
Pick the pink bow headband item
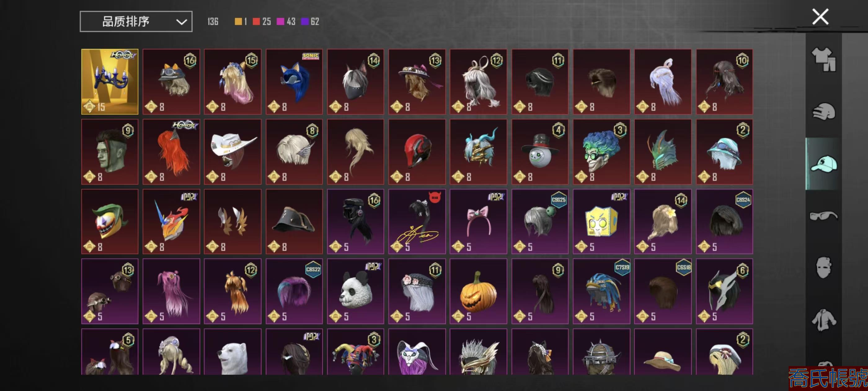478,222
